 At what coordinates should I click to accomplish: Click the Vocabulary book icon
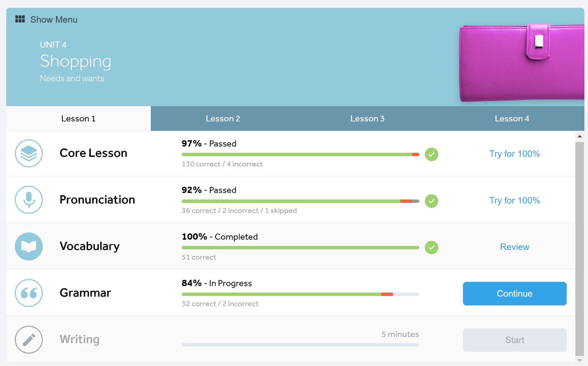(29, 246)
